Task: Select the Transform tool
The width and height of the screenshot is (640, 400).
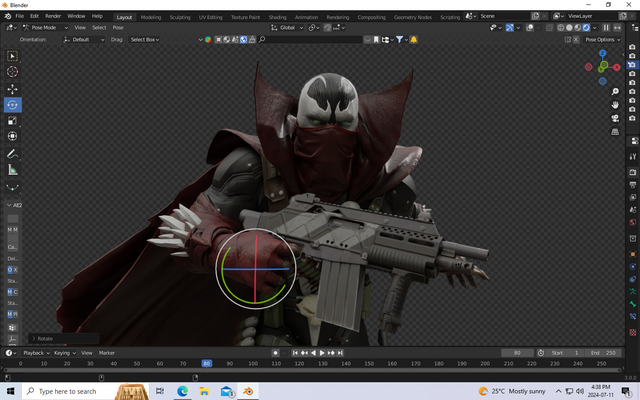Action: coord(13,136)
